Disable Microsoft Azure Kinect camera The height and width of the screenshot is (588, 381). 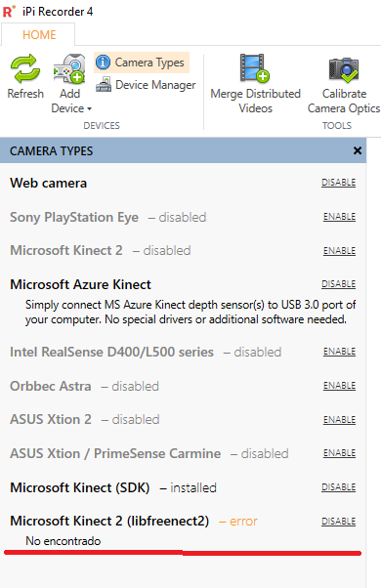click(338, 284)
